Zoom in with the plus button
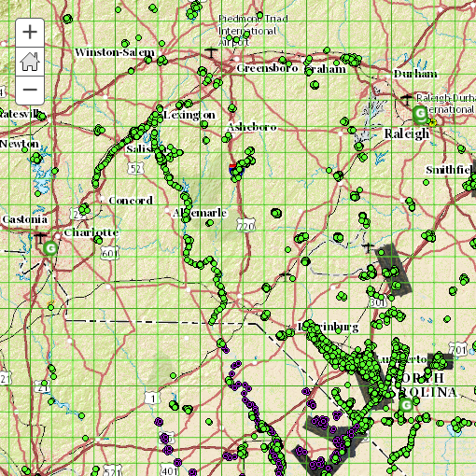The image size is (476, 476). pyautogui.click(x=30, y=33)
